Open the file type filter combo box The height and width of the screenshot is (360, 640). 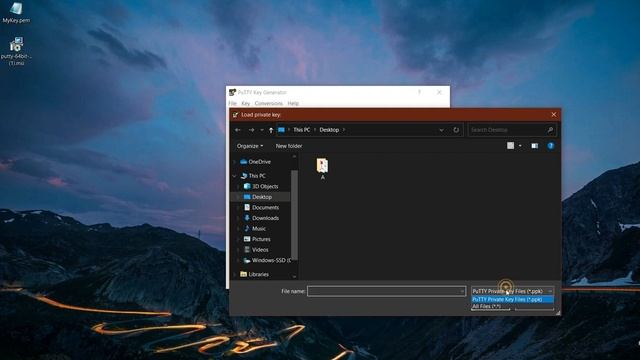(513, 291)
